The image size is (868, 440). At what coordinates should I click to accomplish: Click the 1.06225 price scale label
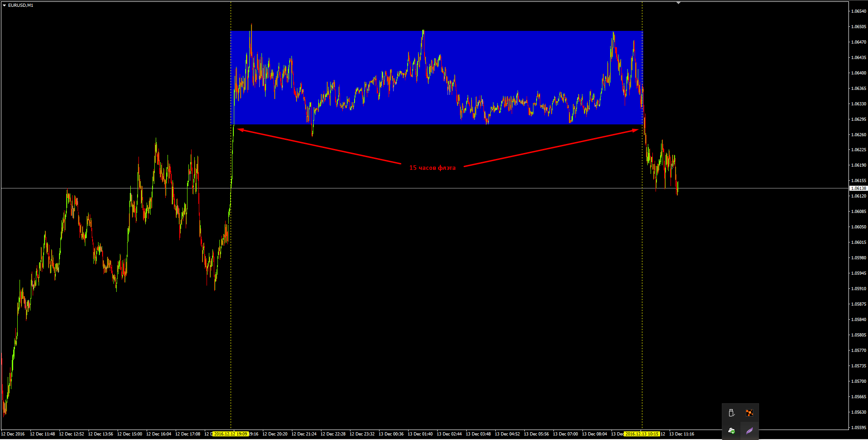[x=858, y=150]
